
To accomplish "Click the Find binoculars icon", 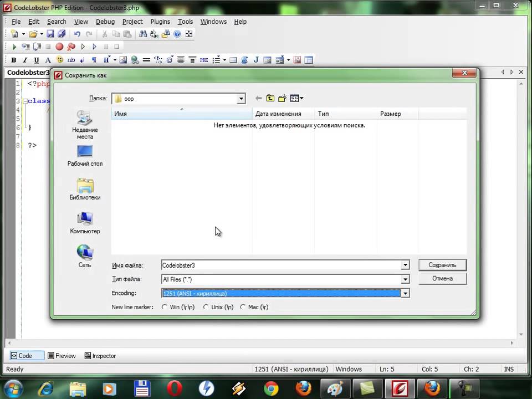I will point(143,34).
